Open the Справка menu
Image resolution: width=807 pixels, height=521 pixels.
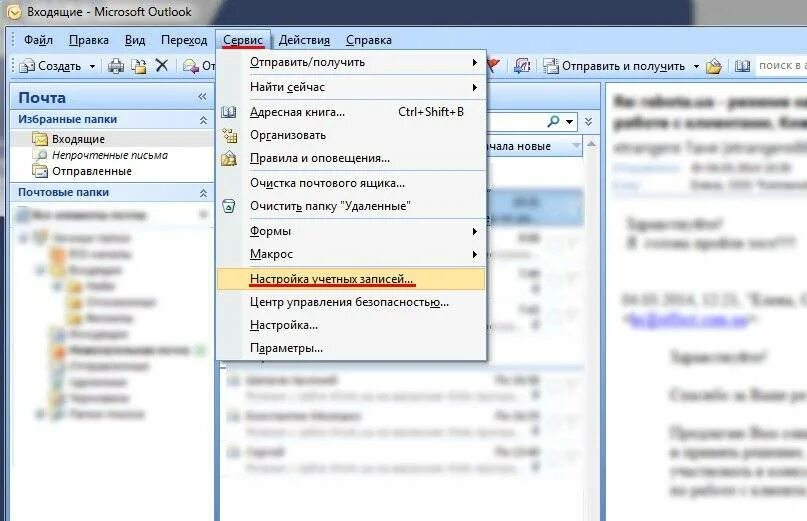[369, 40]
